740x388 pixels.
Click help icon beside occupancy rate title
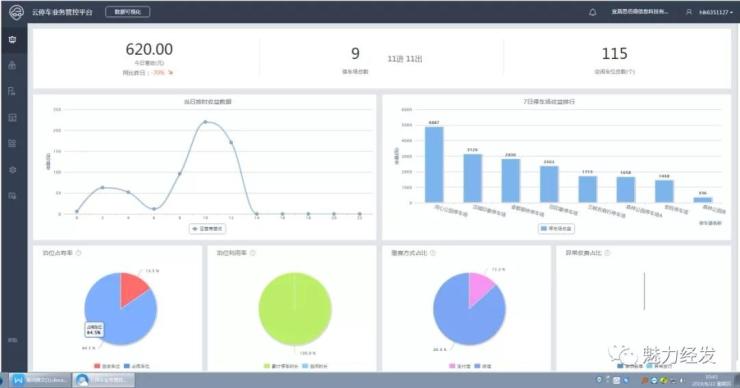click(x=78, y=253)
